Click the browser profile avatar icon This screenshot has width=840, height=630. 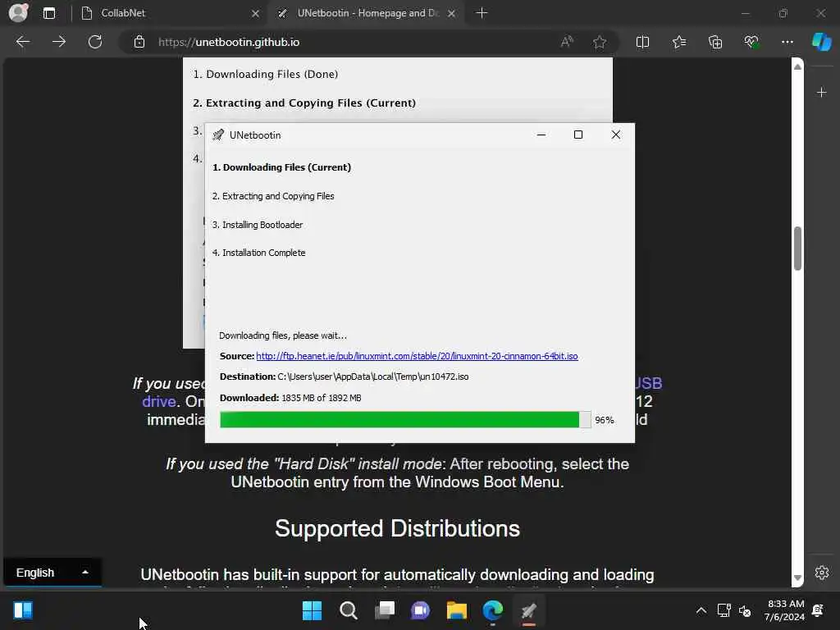pyautogui.click(x=18, y=13)
